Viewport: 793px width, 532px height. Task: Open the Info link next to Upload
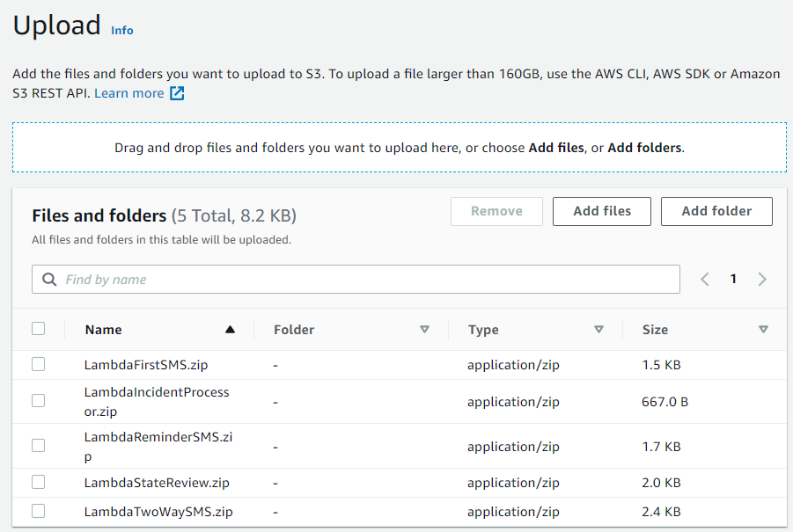(x=122, y=31)
